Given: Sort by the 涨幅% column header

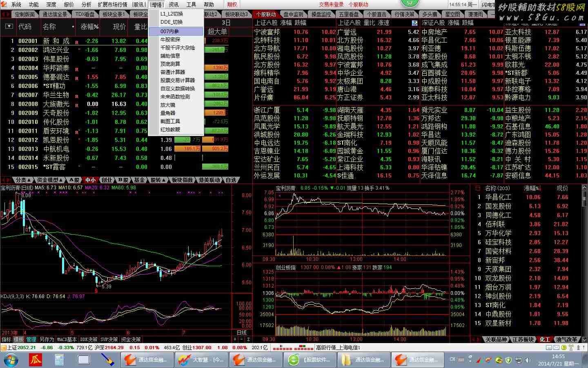Looking at the screenshot, I should (x=89, y=27).
